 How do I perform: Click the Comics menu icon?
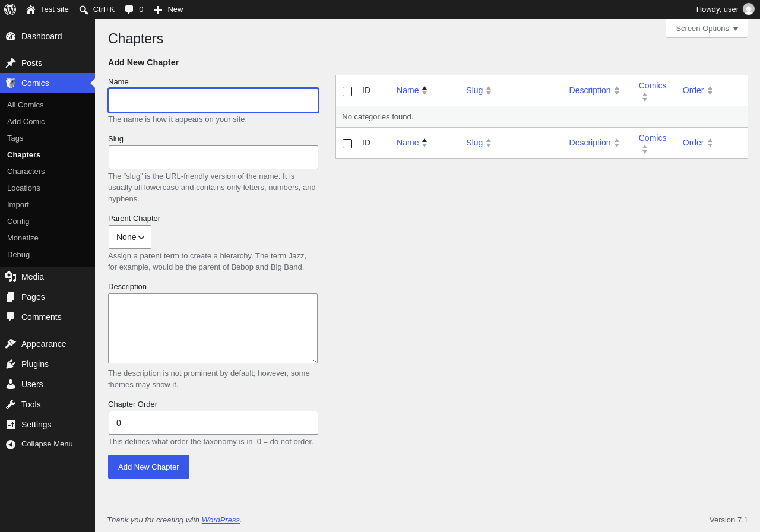11,83
